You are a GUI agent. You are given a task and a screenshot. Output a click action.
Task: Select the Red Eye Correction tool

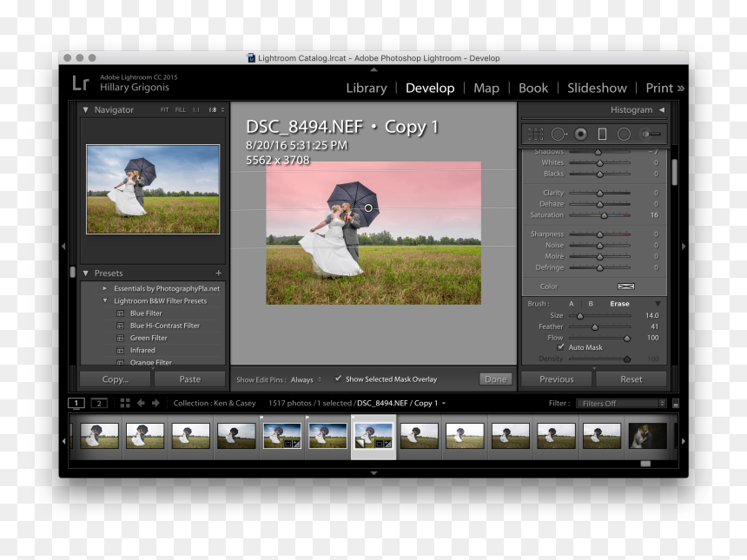(x=580, y=135)
